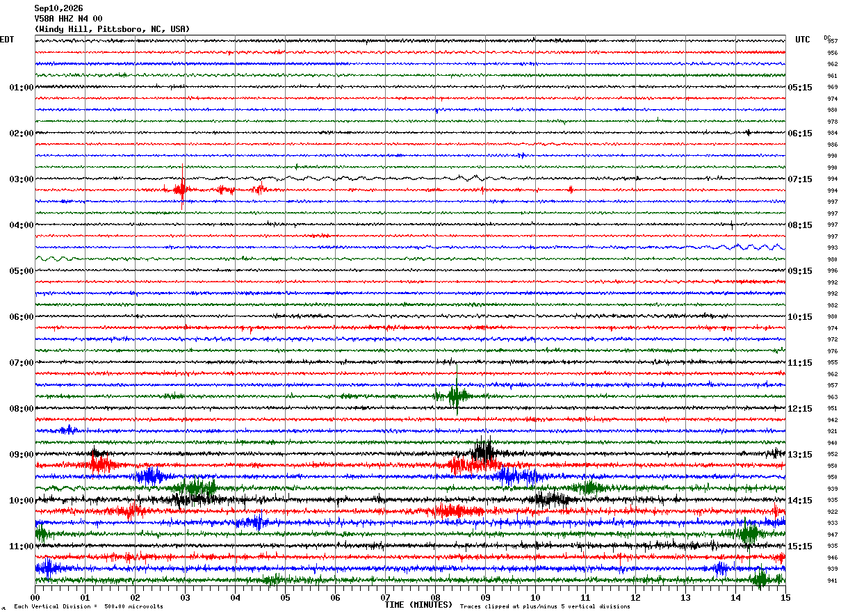The height and width of the screenshot is (616, 841).
Task: Click the Each Vertical Division scale note
Action: (x=89, y=607)
